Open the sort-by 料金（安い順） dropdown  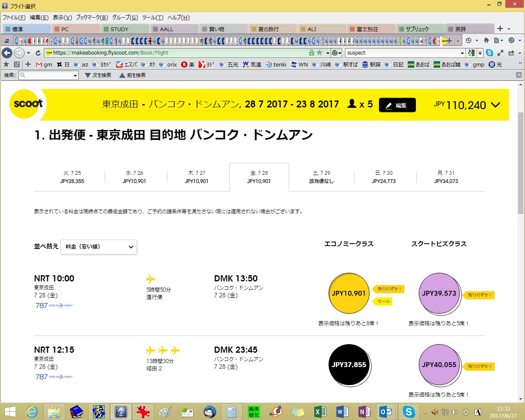coord(99,247)
